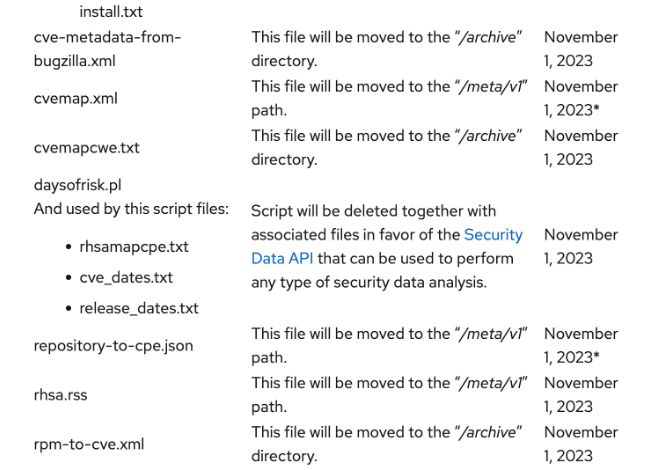Click repository-to-cpe.json file name

pyautogui.click(x=114, y=346)
